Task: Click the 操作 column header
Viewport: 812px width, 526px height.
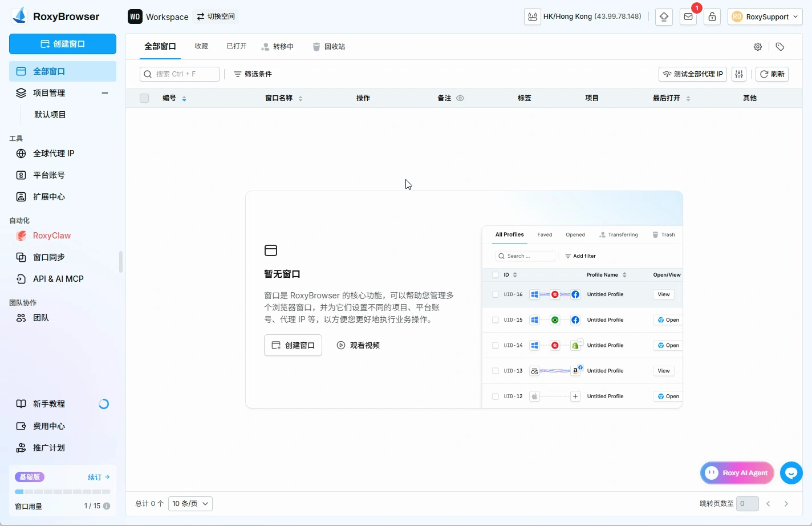Action: 363,98
